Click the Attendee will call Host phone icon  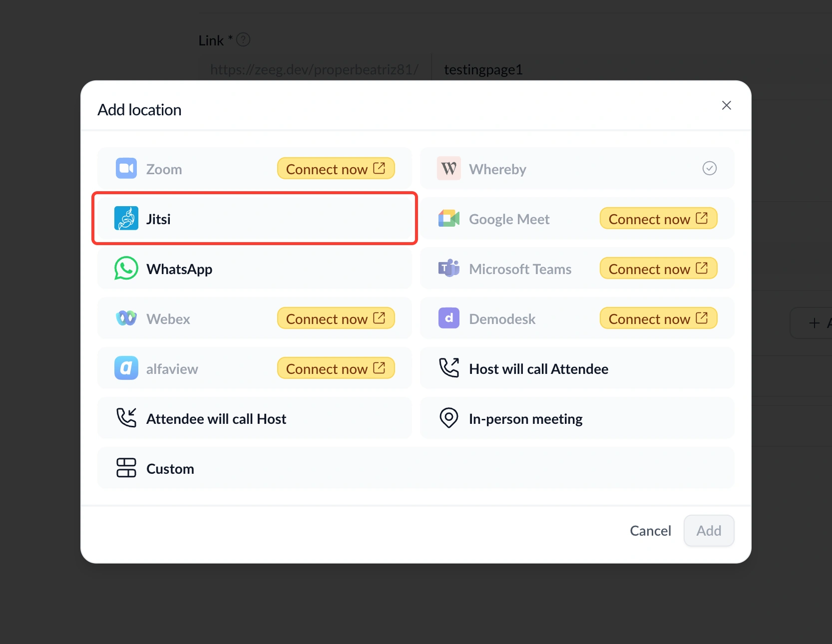[126, 418]
